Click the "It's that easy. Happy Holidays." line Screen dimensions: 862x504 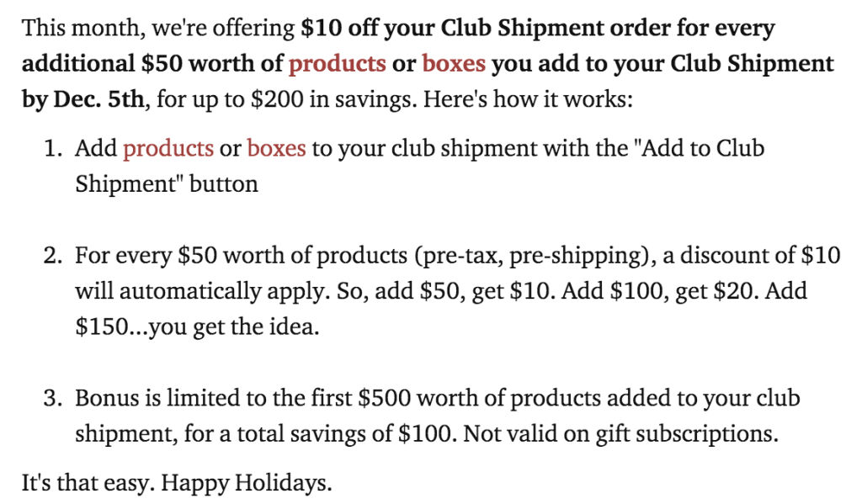pyautogui.click(x=177, y=483)
